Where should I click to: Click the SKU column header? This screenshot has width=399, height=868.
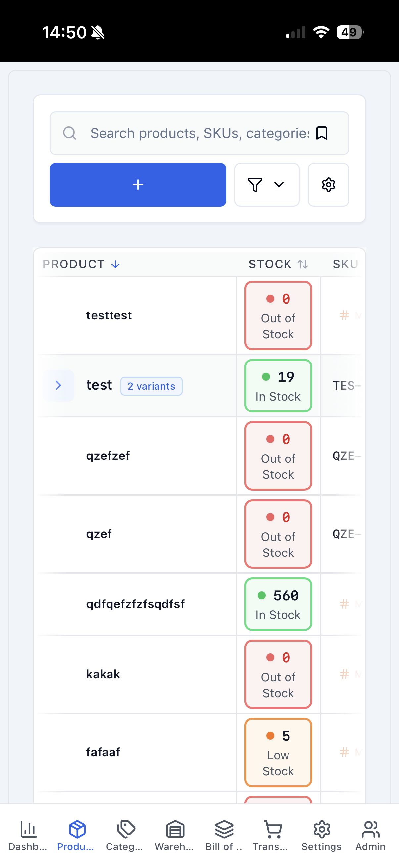click(345, 264)
